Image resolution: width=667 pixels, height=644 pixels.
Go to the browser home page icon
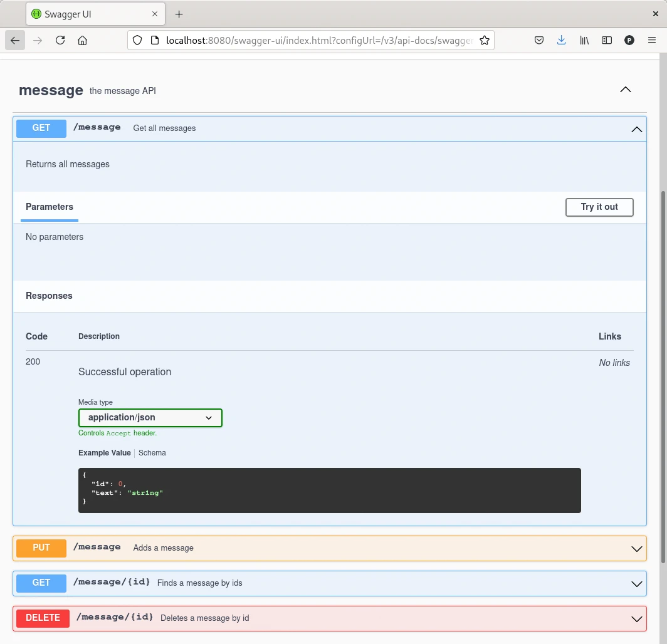pos(82,40)
